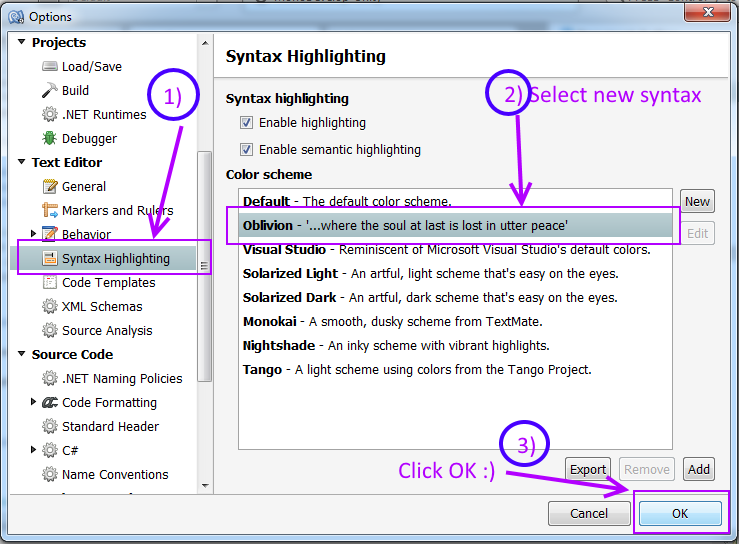Select the Solarized Dark color scheme
Viewport: 739px width, 544px height.
(x=455, y=297)
